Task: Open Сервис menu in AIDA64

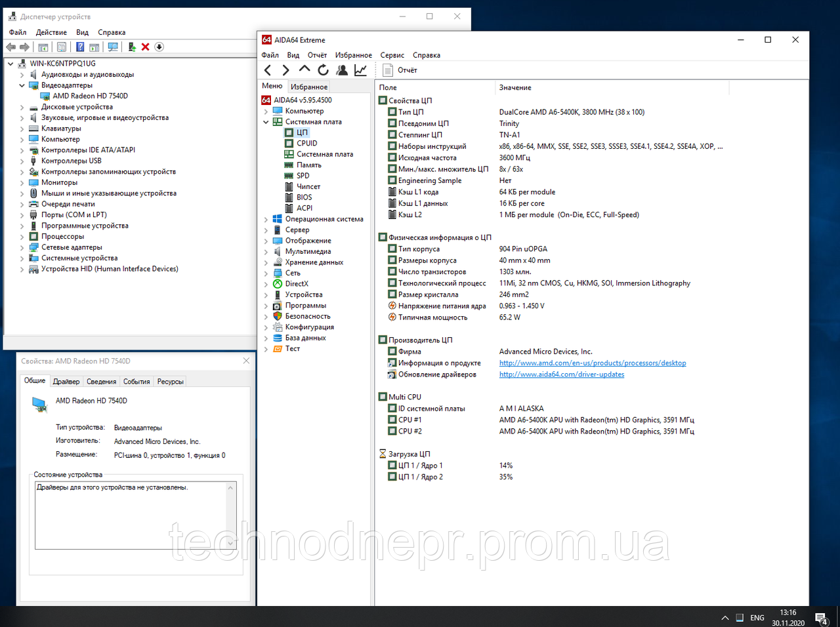Action: [392, 55]
